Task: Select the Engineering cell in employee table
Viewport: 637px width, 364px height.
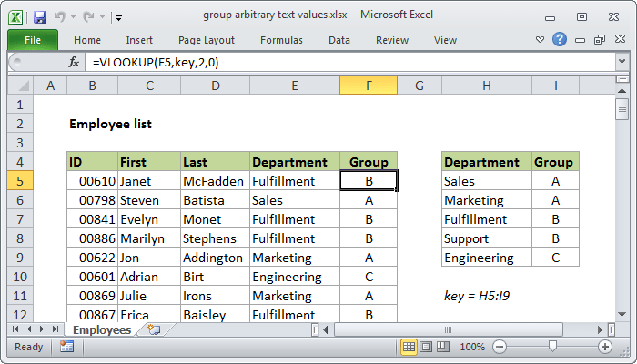Action: point(295,277)
